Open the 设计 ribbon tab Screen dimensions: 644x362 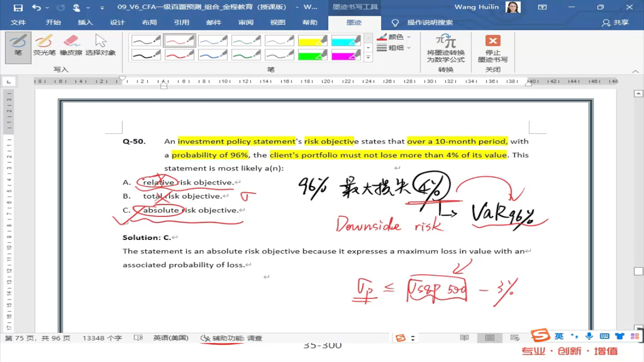(x=117, y=23)
